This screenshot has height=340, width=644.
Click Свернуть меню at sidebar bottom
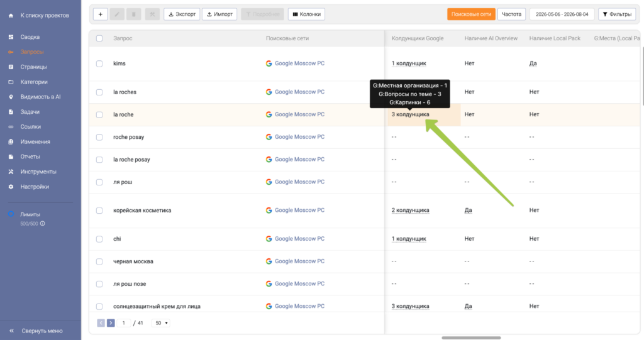[42, 331]
